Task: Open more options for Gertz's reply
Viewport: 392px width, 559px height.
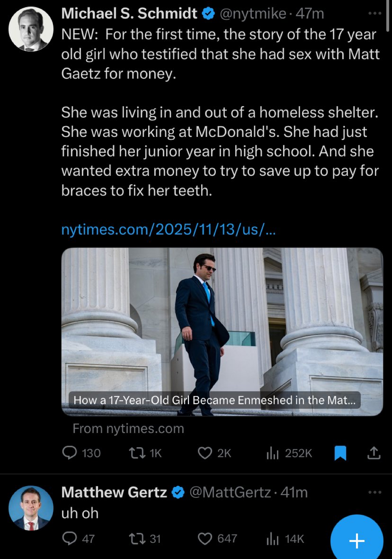Action: 375,492
